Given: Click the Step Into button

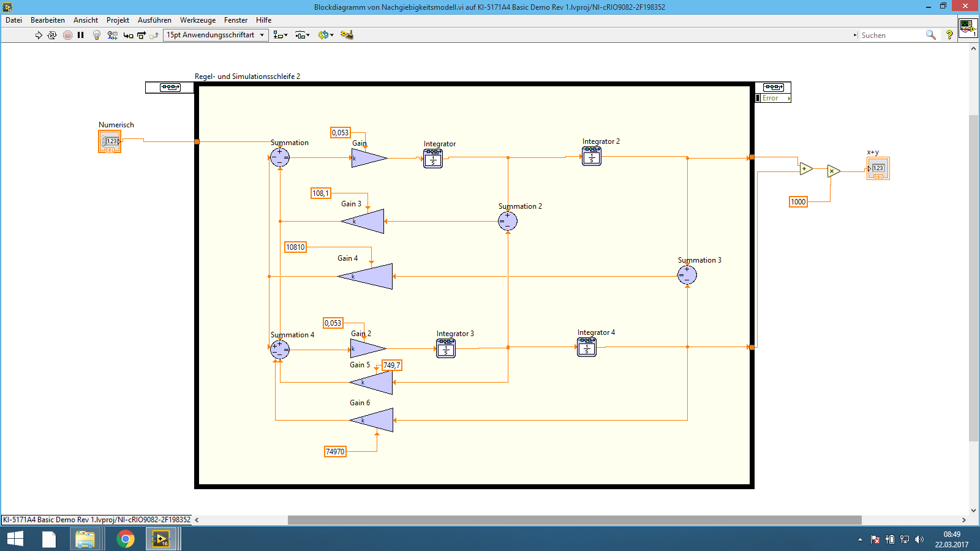Looking at the screenshot, I should click(x=128, y=36).
